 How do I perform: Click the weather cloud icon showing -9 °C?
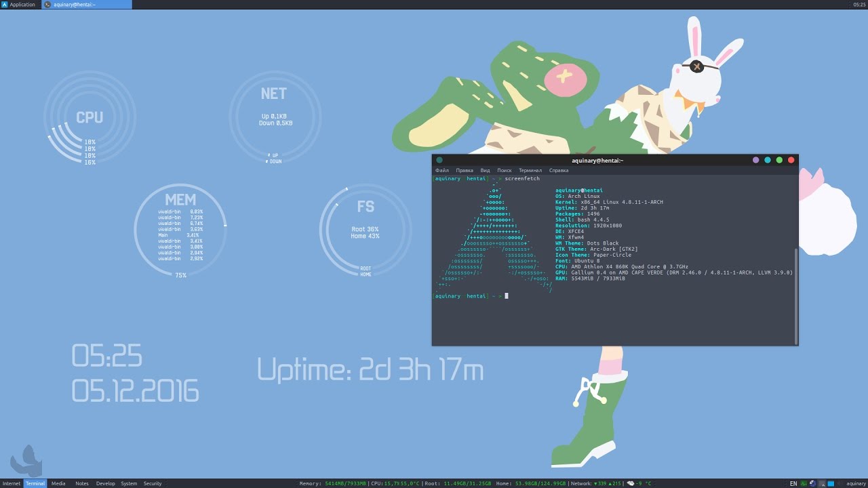pos(631,483)
